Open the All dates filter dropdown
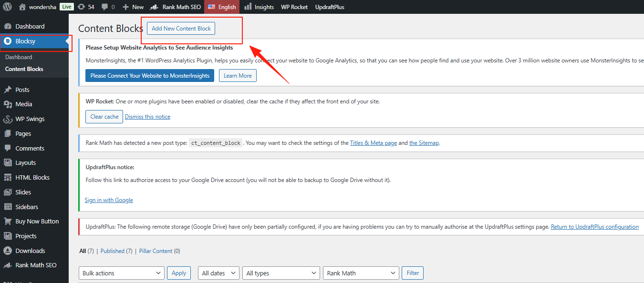The height and width of the screenshot is (283, 644). pyautogui.click(x=218, y=273)
